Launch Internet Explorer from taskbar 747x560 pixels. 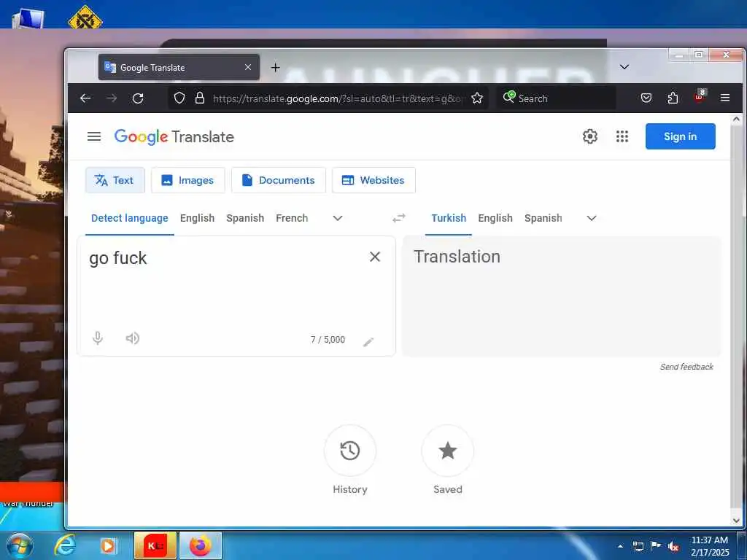tap(64, 545)
